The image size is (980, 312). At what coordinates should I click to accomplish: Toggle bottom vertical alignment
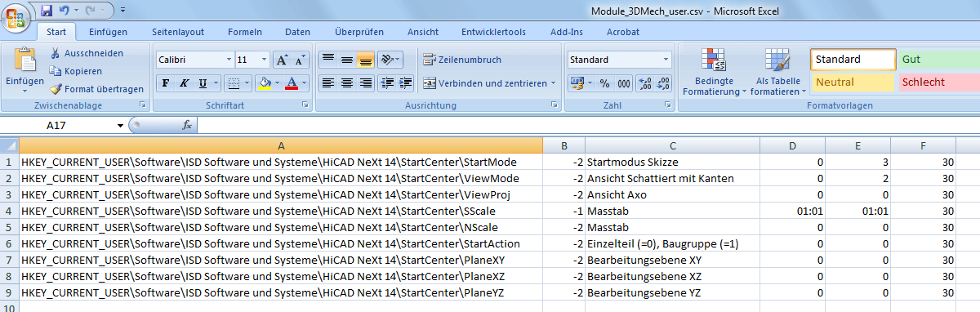pyautogui.click(x=366, y=60)
